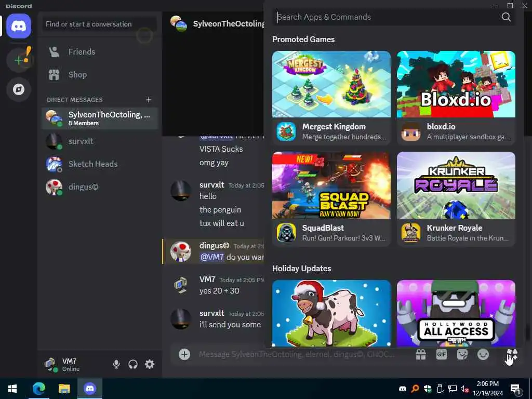Open the sticker picker

click(462, 354)
